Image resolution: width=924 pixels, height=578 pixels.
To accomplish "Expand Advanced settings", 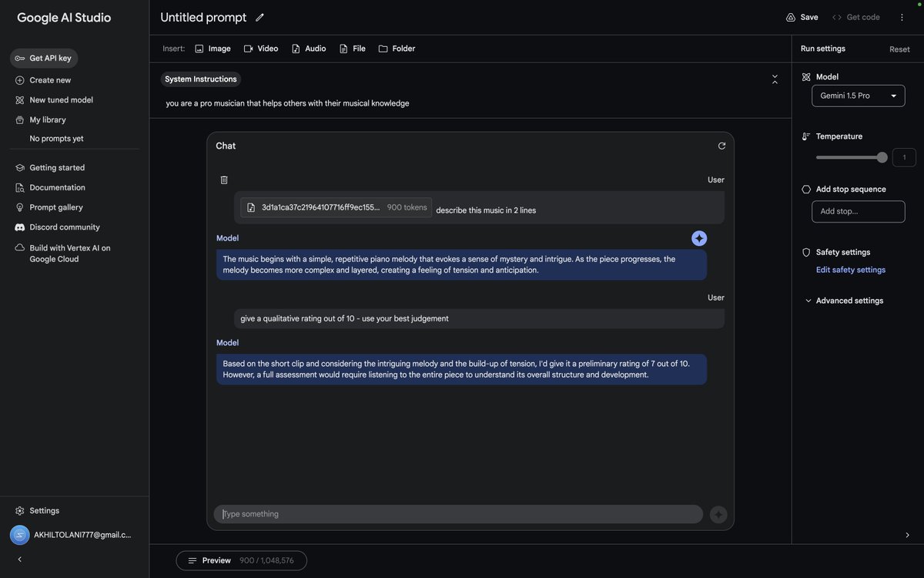I will click(x=844, y=301).
